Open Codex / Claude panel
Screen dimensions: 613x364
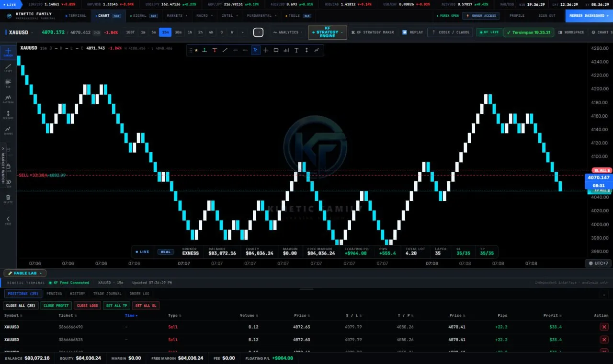(451, 33)
